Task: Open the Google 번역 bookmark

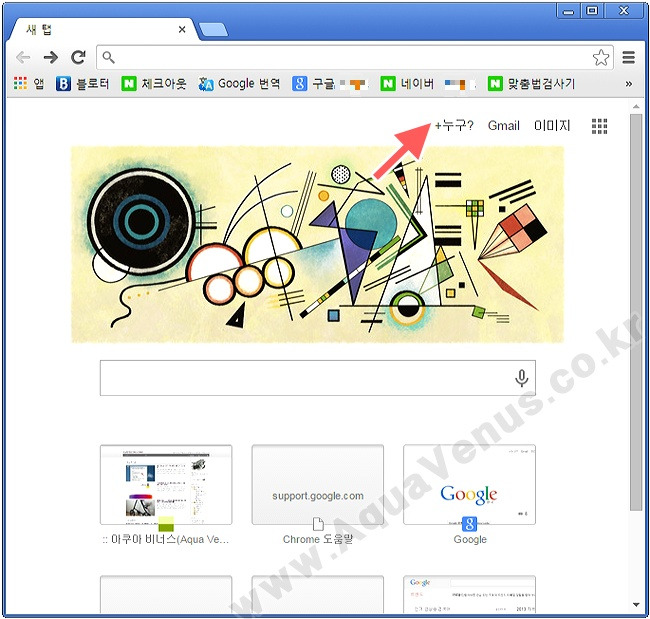Action: 239,84
